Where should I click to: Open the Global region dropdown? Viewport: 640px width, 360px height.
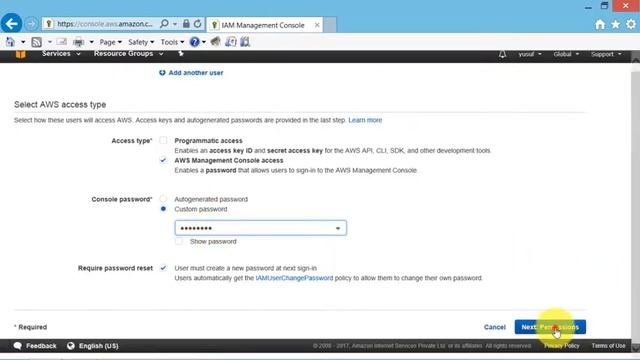pyautogui.click(x=566, y=54)
